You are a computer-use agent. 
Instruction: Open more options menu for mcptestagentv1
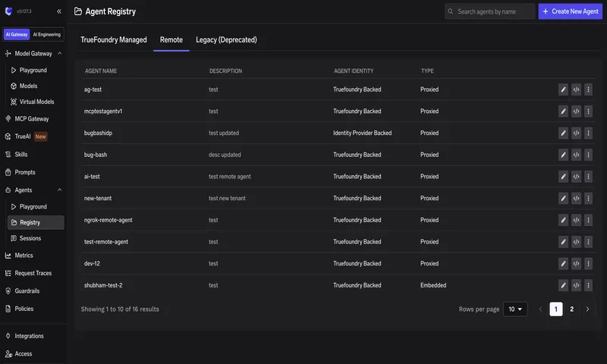589,111
